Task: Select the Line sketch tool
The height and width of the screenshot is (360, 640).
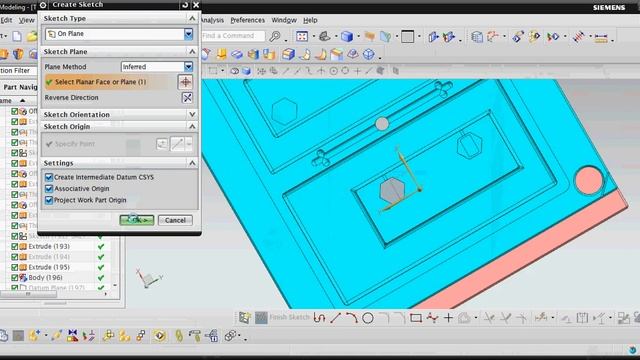Action: click(336, 318)
